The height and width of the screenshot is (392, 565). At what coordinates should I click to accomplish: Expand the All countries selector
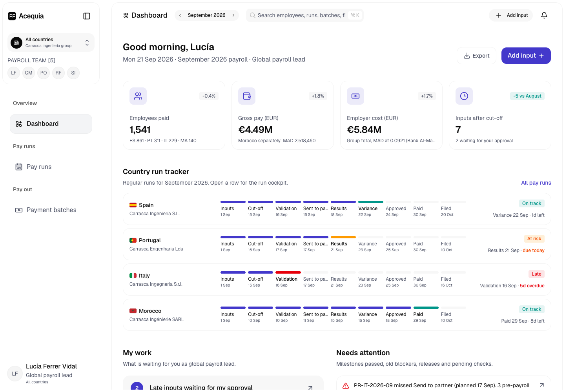point(51,42)
